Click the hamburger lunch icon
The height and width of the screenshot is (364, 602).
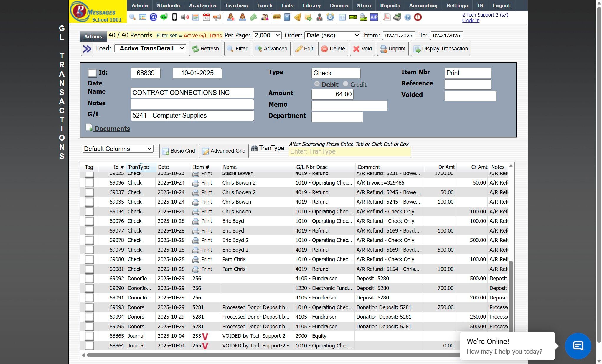pyautogui.click(x=276, y=17)
